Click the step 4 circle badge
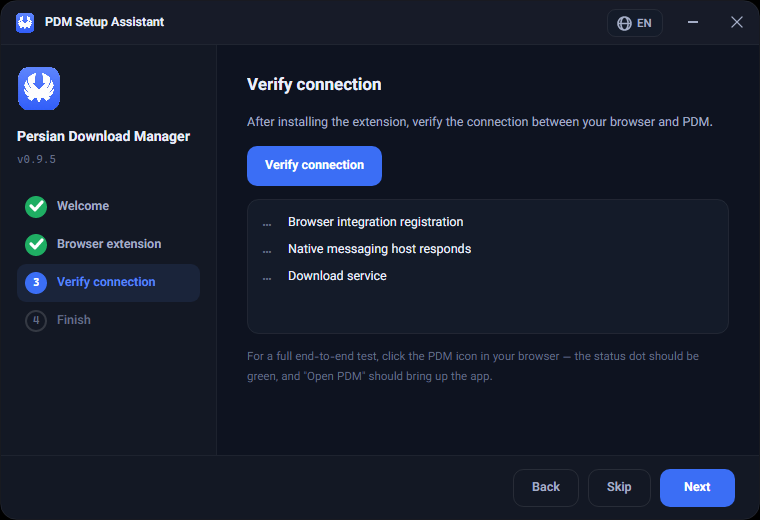 [36, 320]
